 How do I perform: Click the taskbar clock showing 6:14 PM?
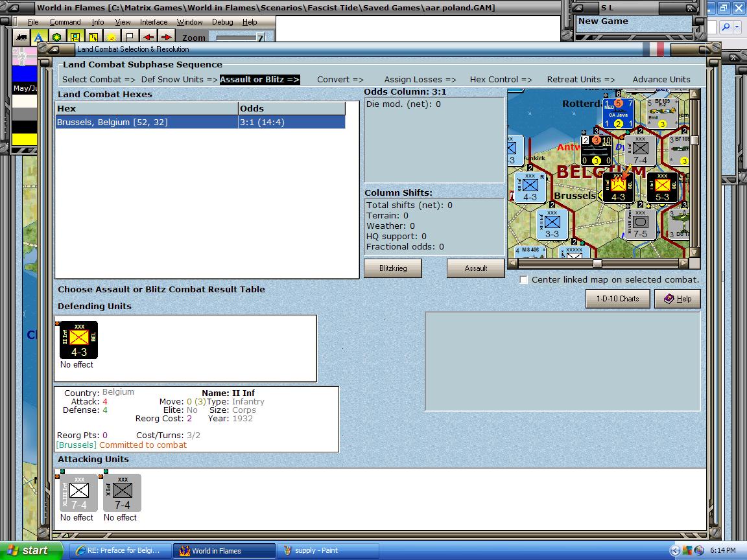[723, 550]
